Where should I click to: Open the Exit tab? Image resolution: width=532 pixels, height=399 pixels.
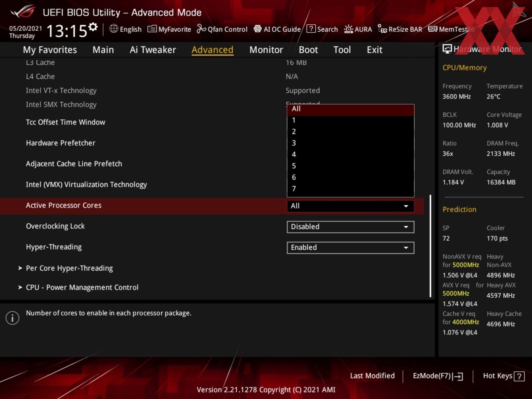374,50
